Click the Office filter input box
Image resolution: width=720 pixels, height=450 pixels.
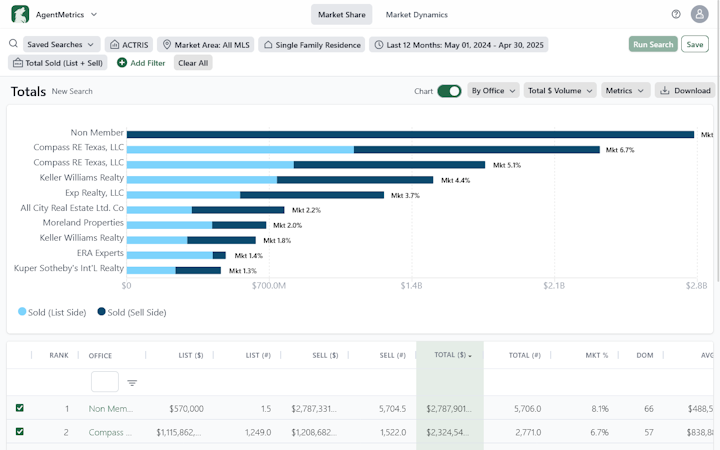[105, 382]
